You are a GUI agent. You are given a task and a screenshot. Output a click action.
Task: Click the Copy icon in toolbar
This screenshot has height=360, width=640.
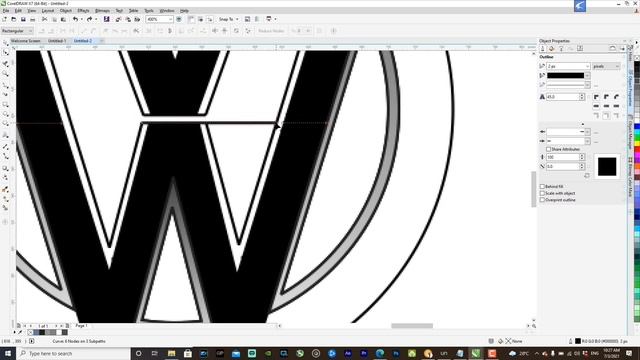point(54,19)
